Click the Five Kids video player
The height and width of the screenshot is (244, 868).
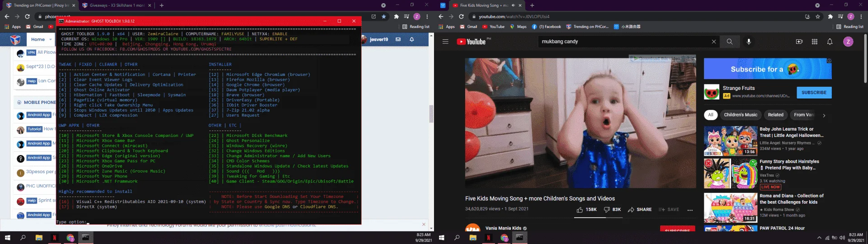(x=580, y=123)
